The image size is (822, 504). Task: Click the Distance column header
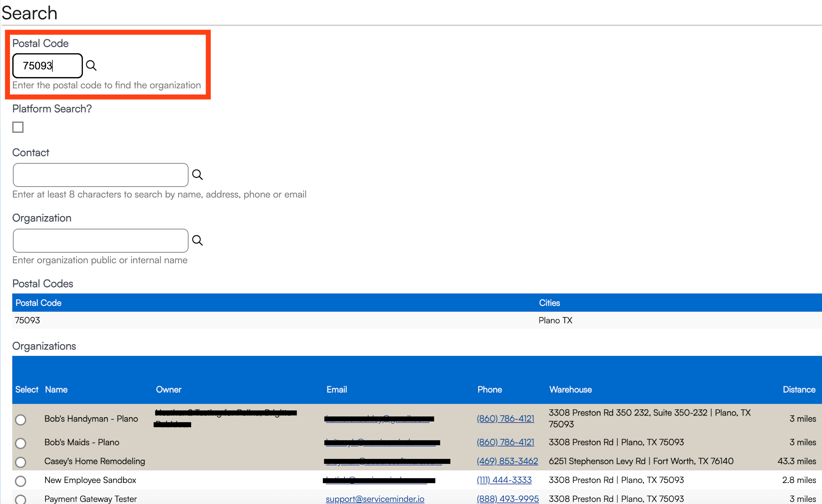(x=799, y=389)
